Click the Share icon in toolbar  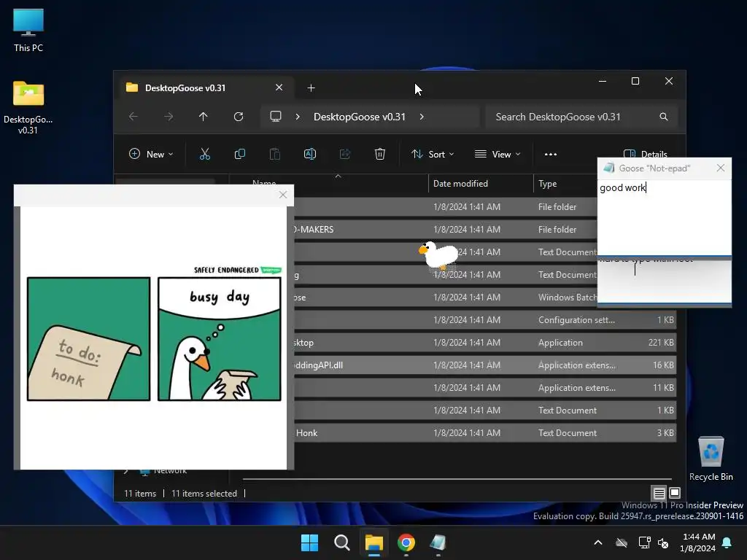click(345, 154)
